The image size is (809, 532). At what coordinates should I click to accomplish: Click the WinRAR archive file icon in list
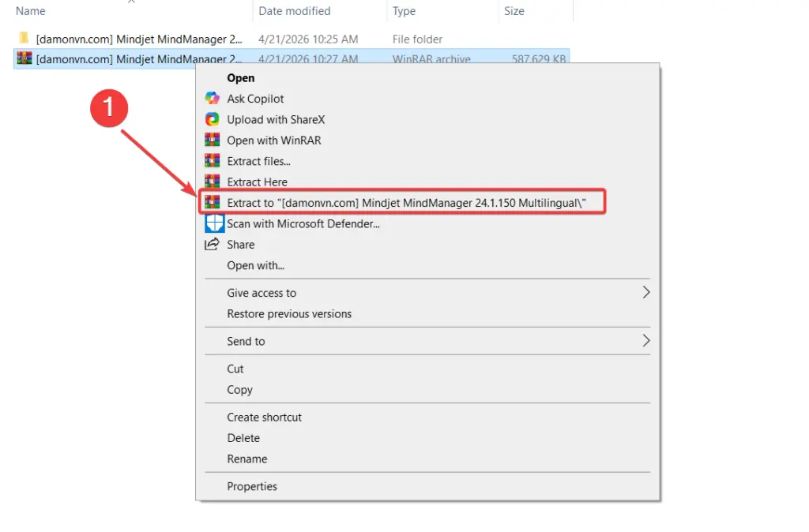point(24,58)
